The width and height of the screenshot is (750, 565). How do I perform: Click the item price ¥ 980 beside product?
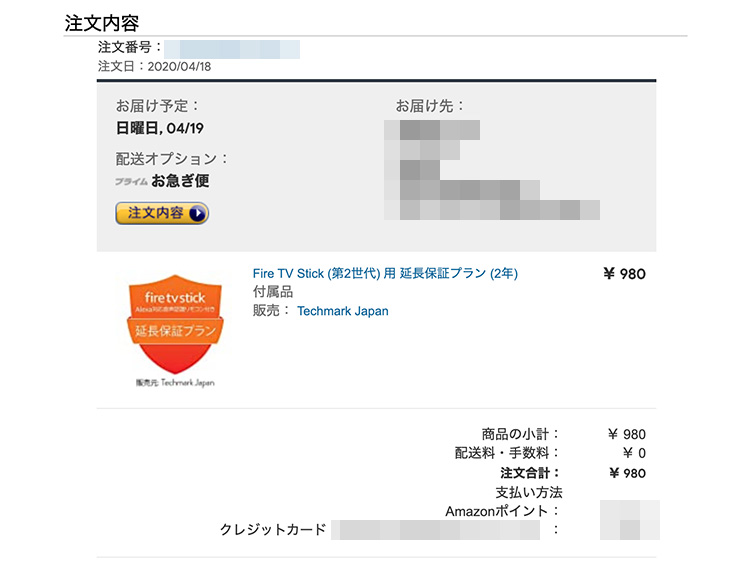624,274
